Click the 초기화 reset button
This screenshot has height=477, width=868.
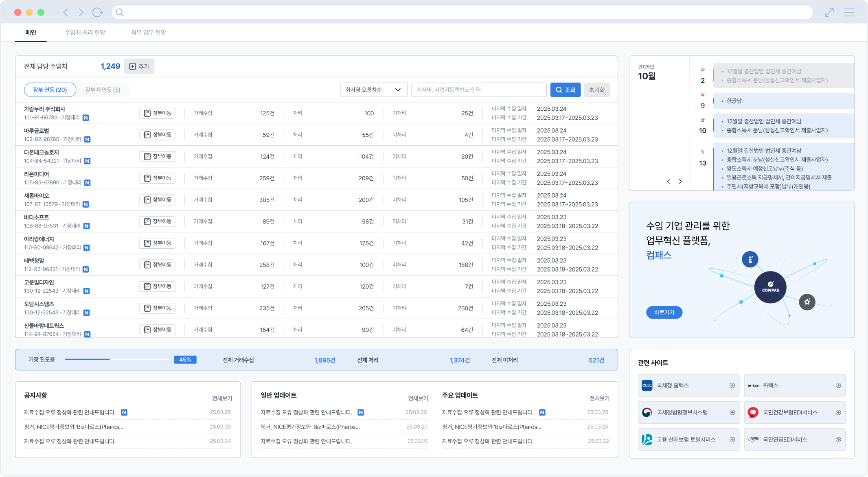597,90
